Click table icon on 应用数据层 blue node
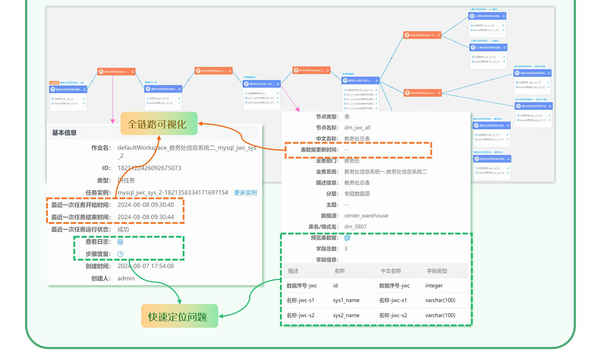The height and width of the screenshot is (364, 601). (x=345, y=81)
